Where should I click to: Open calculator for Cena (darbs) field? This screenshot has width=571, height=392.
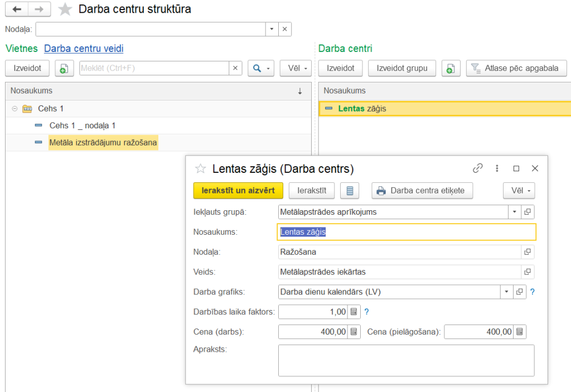tap(354, 331)
